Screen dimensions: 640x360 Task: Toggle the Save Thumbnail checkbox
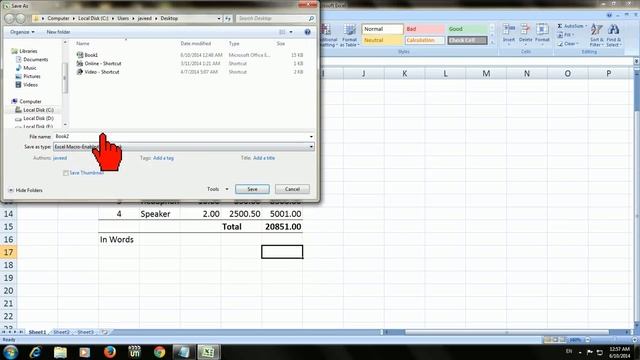pyautogui.click(x=65, y=173)
